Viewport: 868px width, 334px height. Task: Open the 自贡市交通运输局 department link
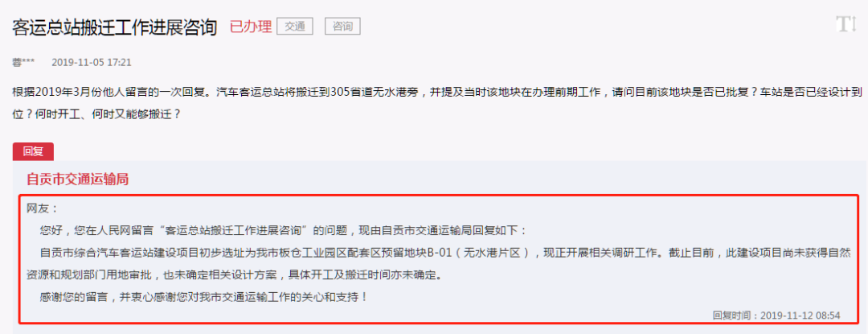click(x=78, y=179)
